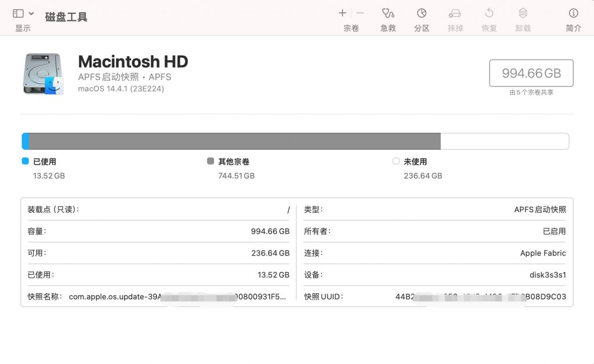Click the Restore (恢复) toolbar icon
594x364 pixels.
click(x=489, y=13)
